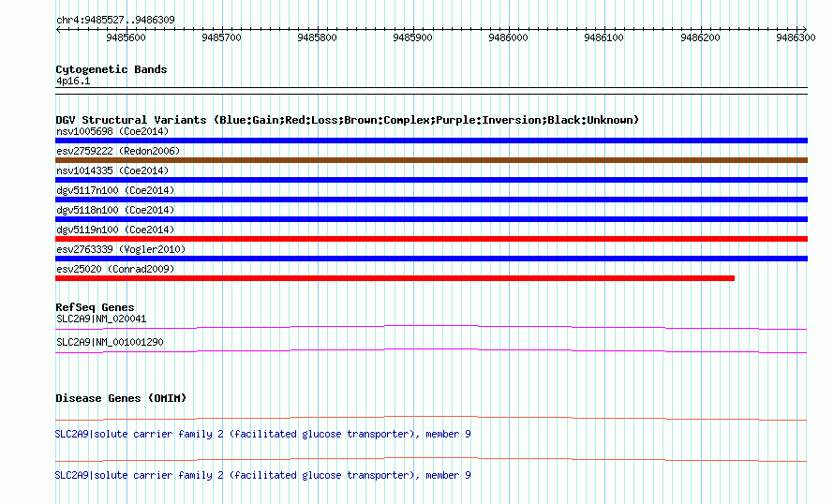This screenshot has height=504, width=834.
Task: Click the dgv5118n100 blue variant bar
Action: coord(431,219)
